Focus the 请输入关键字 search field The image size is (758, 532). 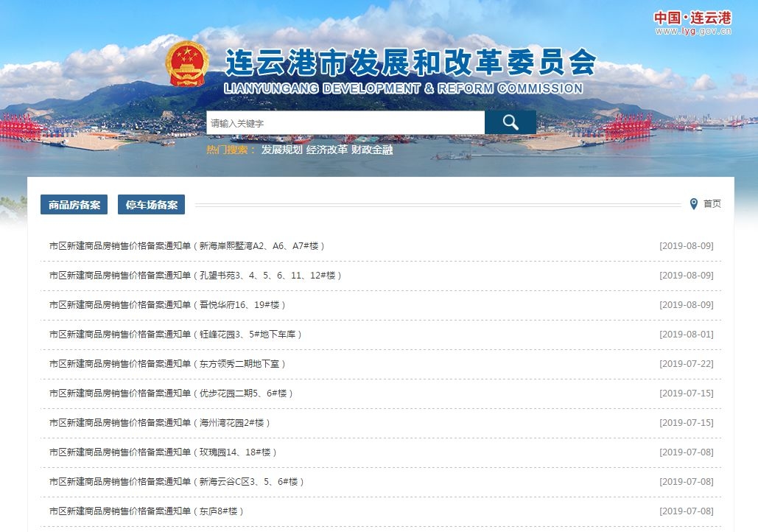(x=345, y=123)
